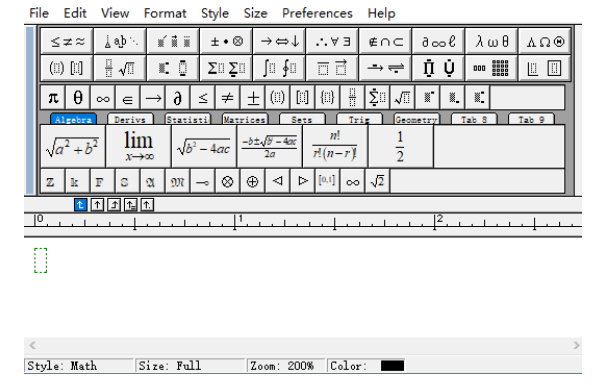Insert the partial derivative symbol
Viewport: 614px width, 385px height.
[x=178, y=98]
